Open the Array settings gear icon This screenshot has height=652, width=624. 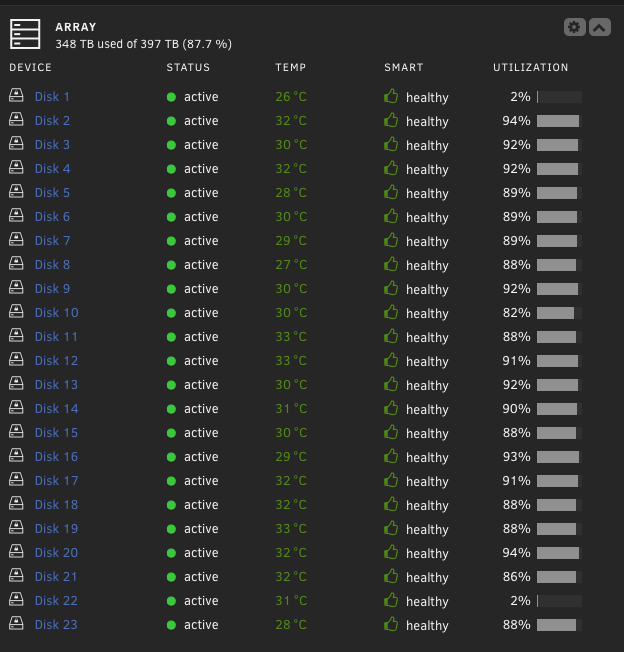pyautogui.click(x=575, y=27)
